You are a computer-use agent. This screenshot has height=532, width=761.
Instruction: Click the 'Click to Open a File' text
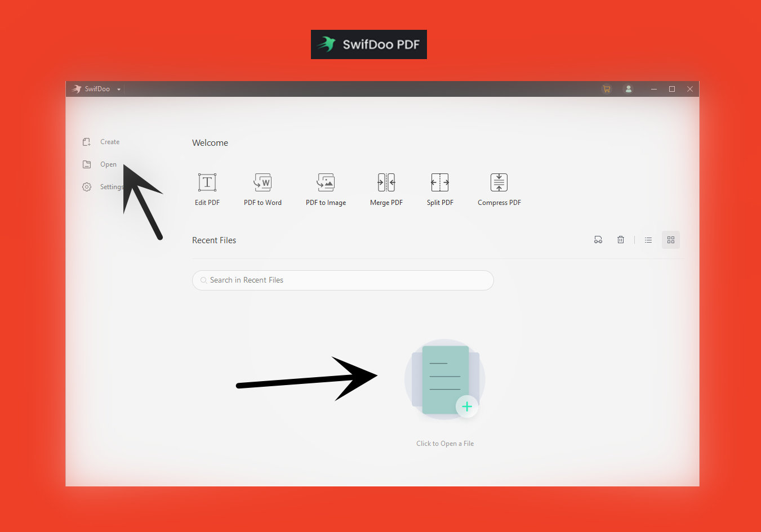tap(445, 444)
